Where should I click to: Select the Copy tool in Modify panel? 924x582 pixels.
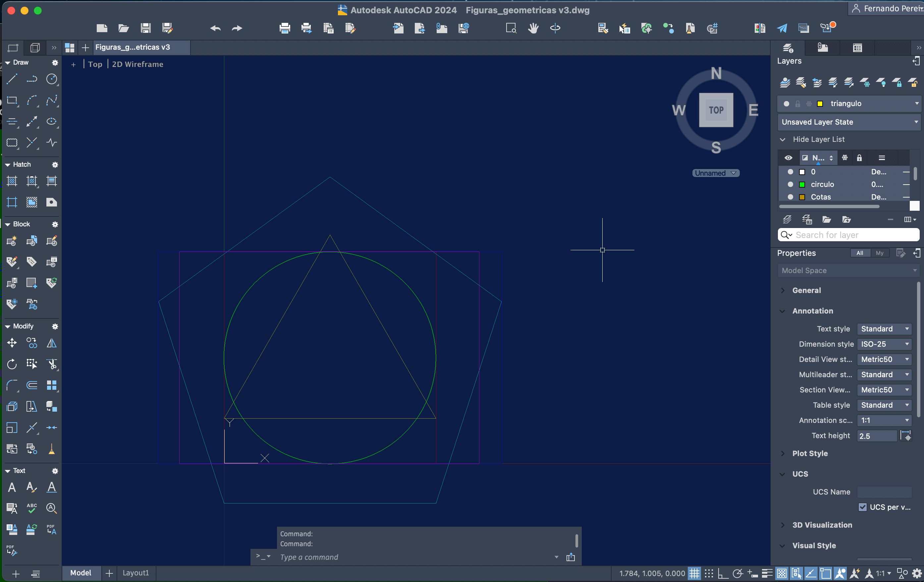(32, 343)
